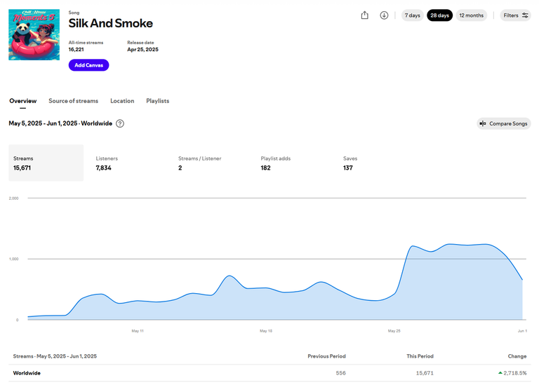Screen dimensions: 539x392
Task: Click the 2,000 y-axis label
Action: (13, 198)
